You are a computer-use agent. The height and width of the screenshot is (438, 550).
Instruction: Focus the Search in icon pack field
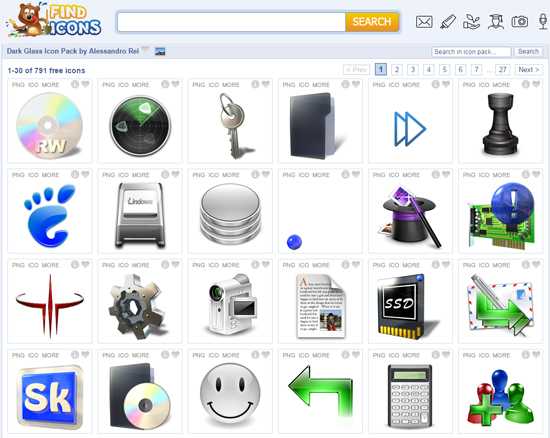471,52
